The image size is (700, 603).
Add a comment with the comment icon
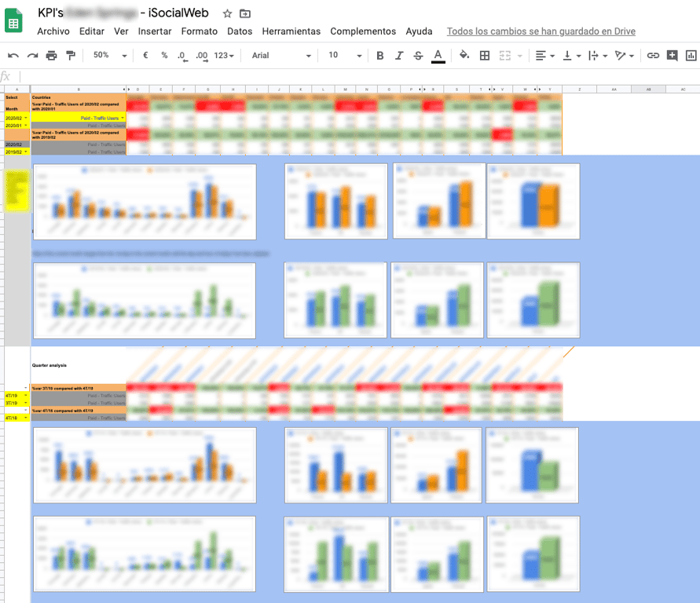click(672, 56)
